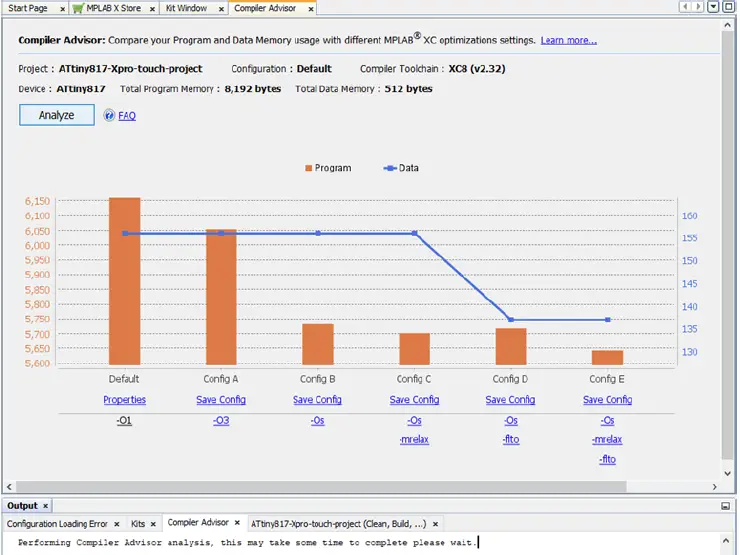Open the document list dropdown arrow
This screenshot has height=555, width=740.
click(714, 7)
